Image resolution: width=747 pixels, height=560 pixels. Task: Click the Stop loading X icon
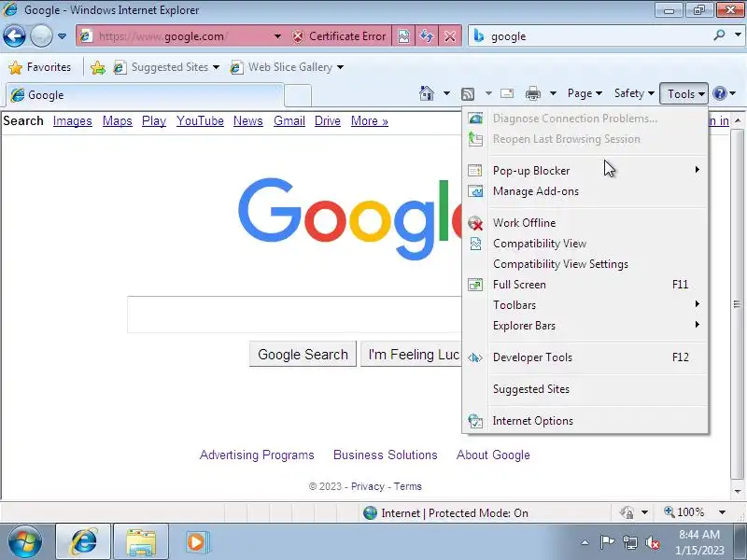click(x=449, y=36)
